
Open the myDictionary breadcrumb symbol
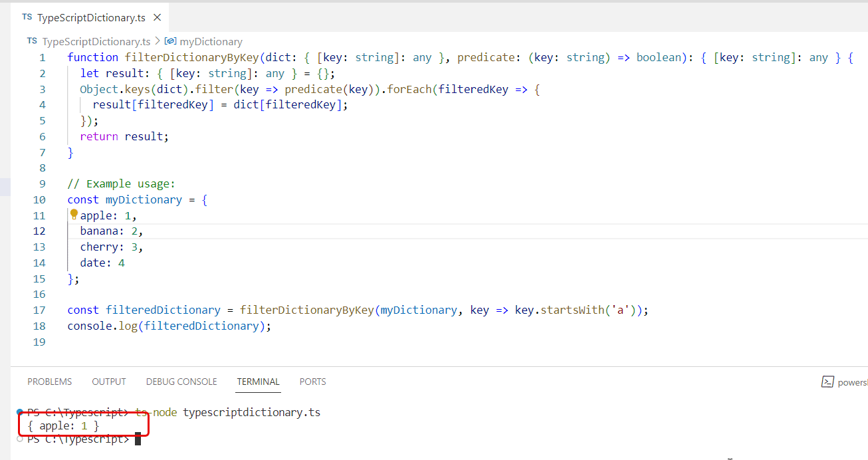(211, 41)
